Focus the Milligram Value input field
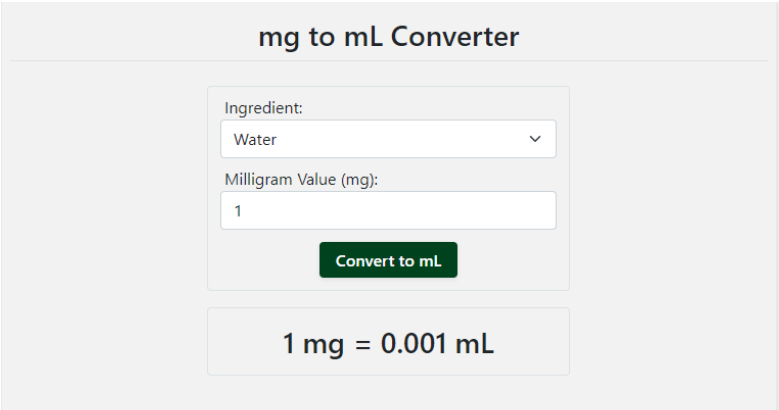Screen dimensions: 779x410 [388, 211]
